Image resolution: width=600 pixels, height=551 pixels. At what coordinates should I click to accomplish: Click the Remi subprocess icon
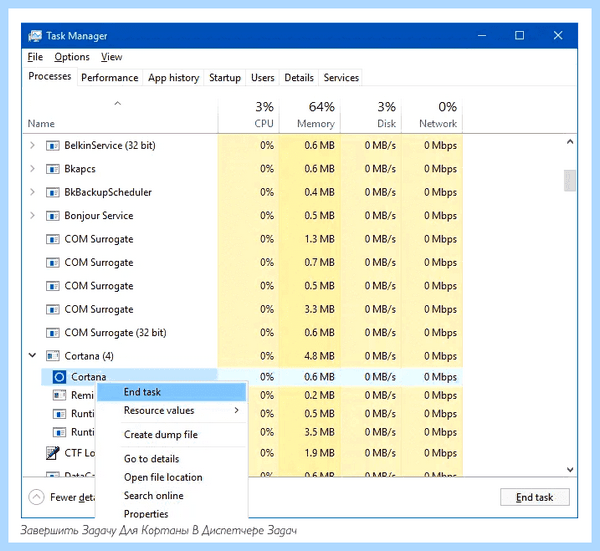(59, 395)
